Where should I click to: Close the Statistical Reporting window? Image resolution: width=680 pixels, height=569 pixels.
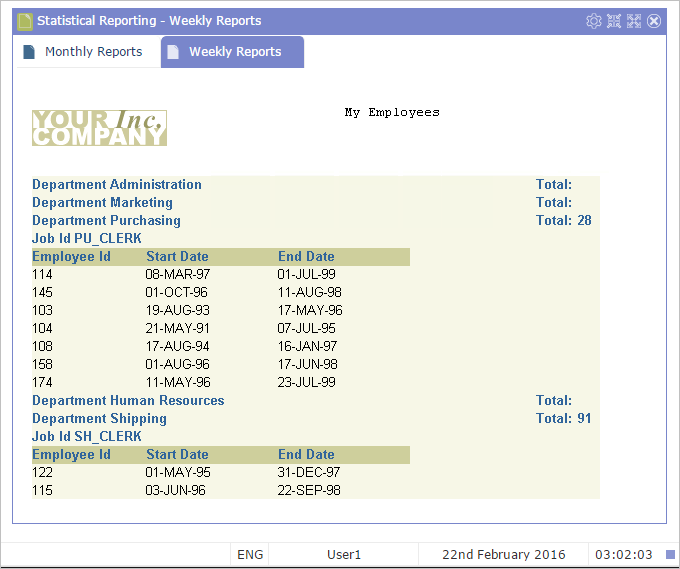654,21
